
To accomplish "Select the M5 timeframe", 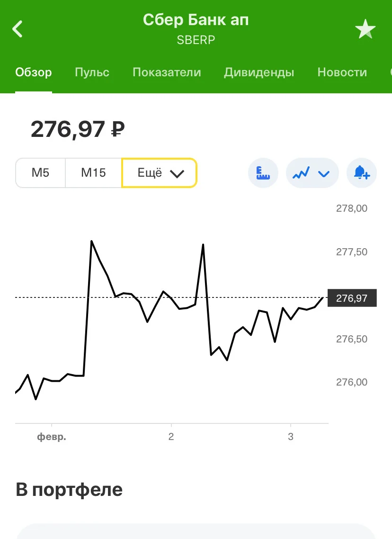I will click(41, 173).
